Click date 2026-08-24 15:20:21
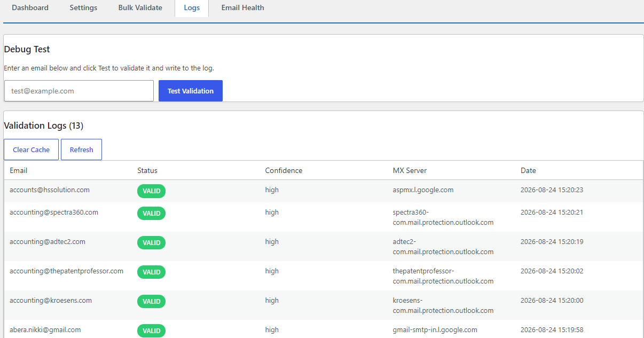Viewport: 644px width, 338px height. [552, 212]
